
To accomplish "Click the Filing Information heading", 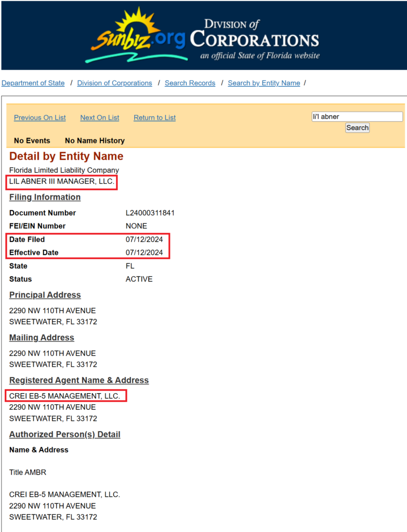I will [x=45, y=197].
